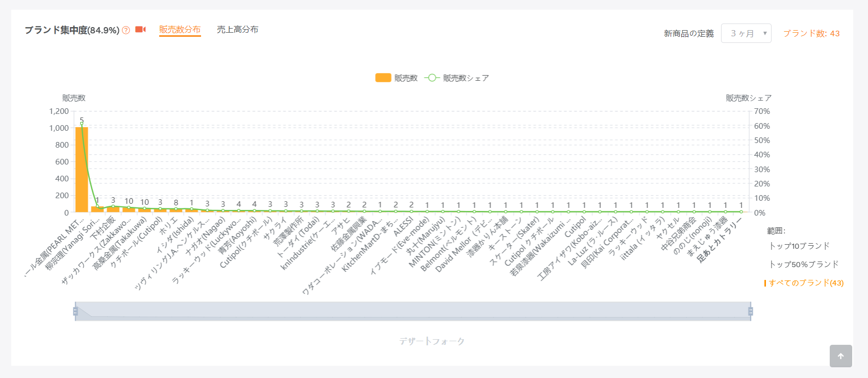This screenshot has width=868, height=378.
Task: Click the left handle of chart zoom slider
Action: point(76,311)
